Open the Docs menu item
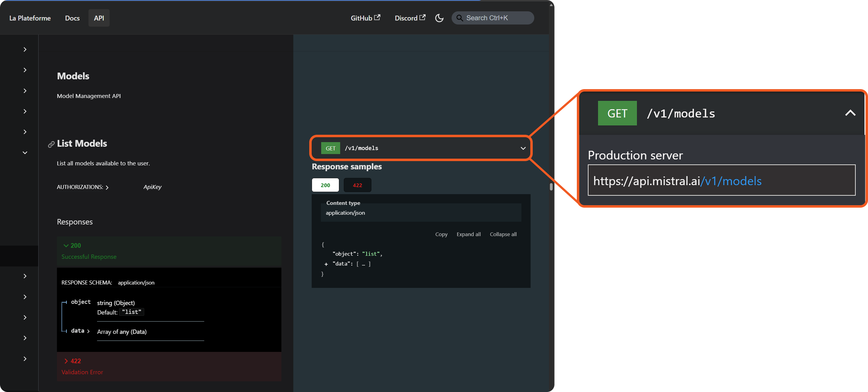 point(72,18)
